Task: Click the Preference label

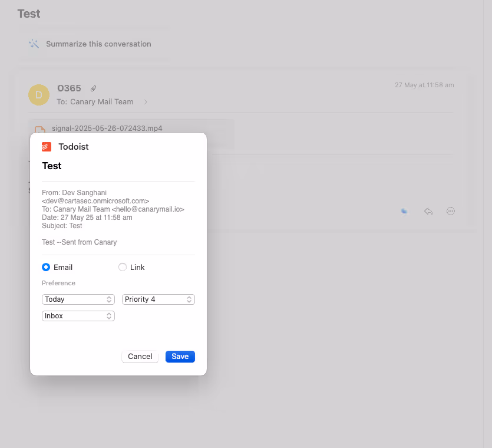Action: point(59,283)
